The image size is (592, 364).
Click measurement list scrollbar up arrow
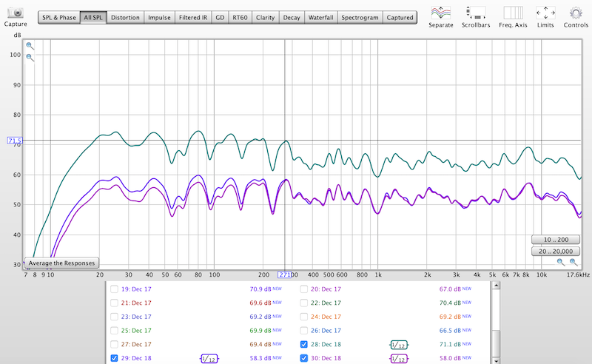pyautogui.click(x=496, y=286)
